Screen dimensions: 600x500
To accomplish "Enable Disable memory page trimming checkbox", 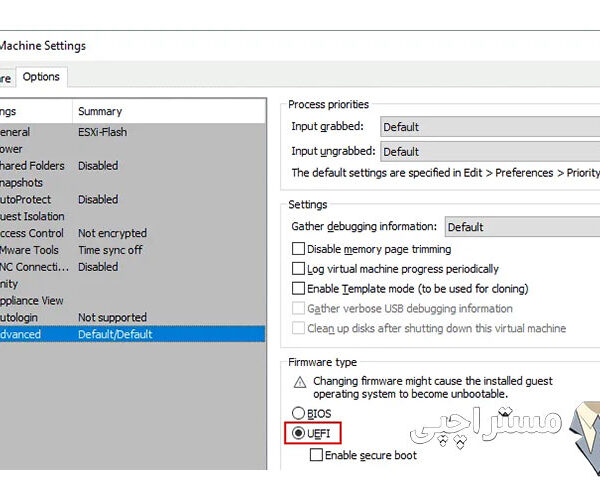I will pyautogui.click(x=298, y=249).
